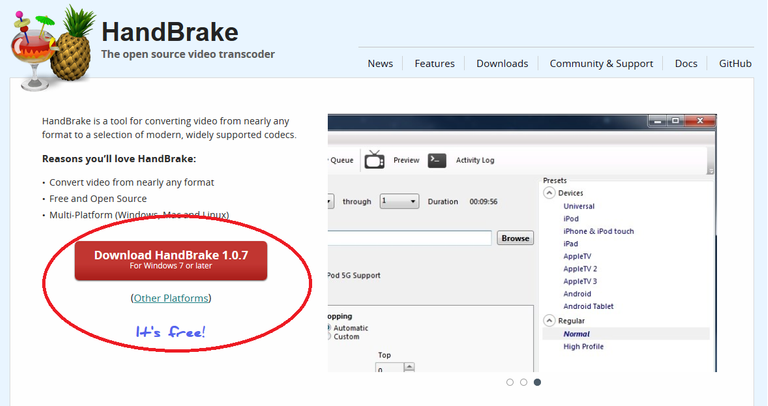Select the AppleTV preset
This screenshot has height=406, width=768.
[x=577, y=256]
